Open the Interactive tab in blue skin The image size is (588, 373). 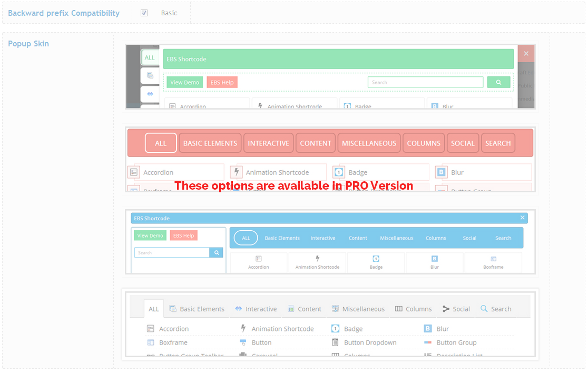[x=323, y=238]
